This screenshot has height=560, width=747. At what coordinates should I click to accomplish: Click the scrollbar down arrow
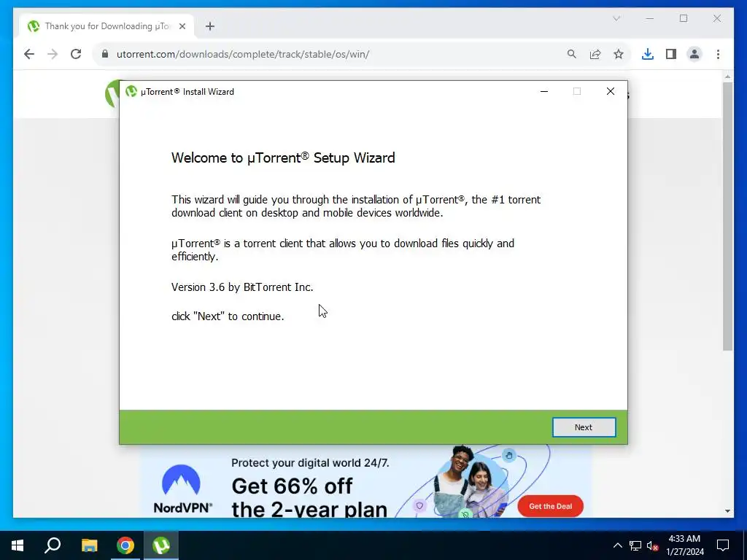pyautogui.click(x=727, y=511)
